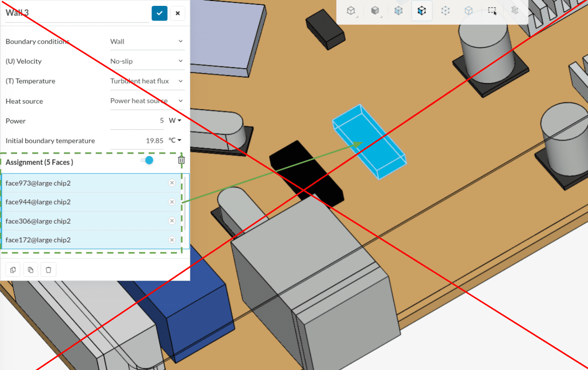Clear all assigned faces with the assignment trash icon

click(181, 160)
